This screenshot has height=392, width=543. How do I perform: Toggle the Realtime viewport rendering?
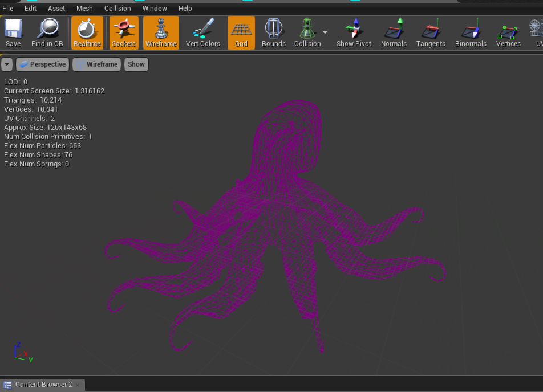(87, 33)
